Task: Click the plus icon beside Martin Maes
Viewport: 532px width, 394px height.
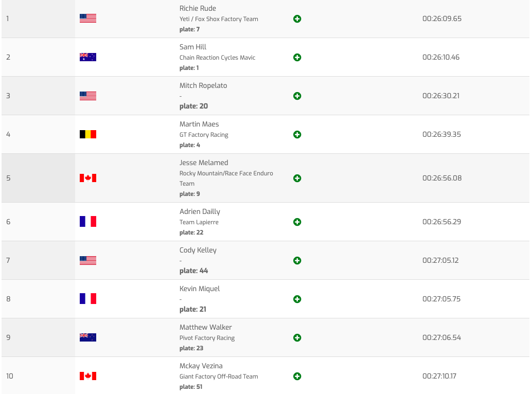Action: pos(297,135)
